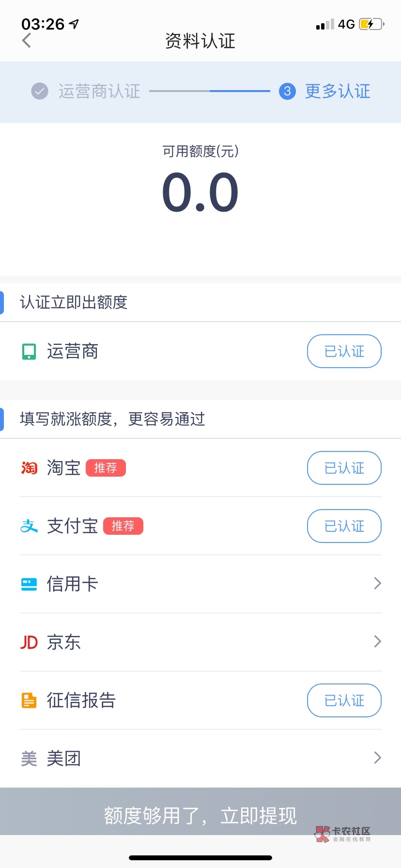The width and height of the screenshot is (401, 868).
Task: Tap the 已认证 button for 淘宝
Action: coord(344,468)
